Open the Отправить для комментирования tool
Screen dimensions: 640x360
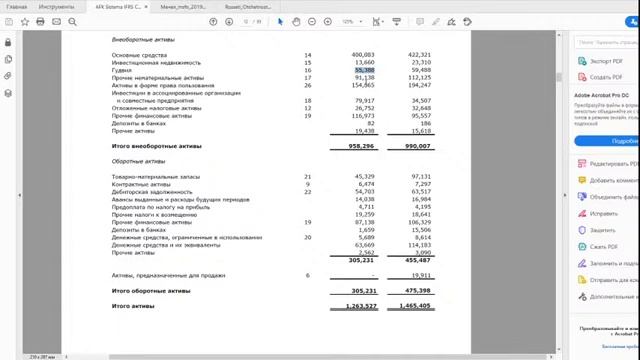pos(608,280)
